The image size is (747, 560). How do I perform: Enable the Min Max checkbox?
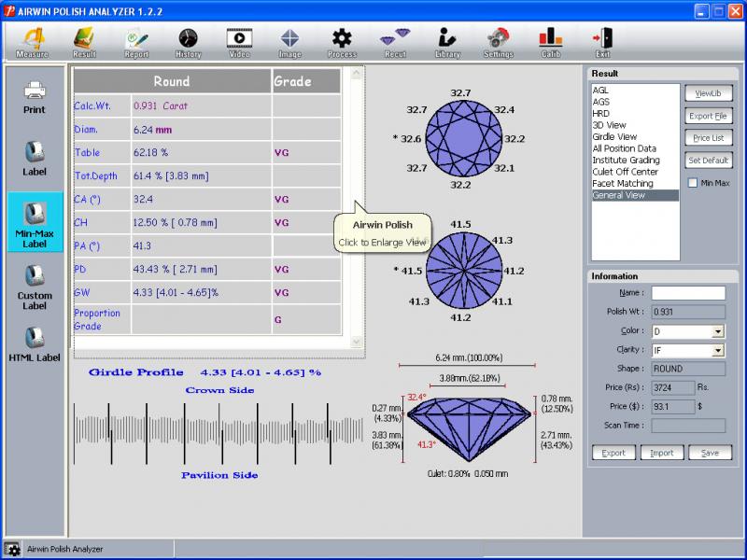coord(692,183)
